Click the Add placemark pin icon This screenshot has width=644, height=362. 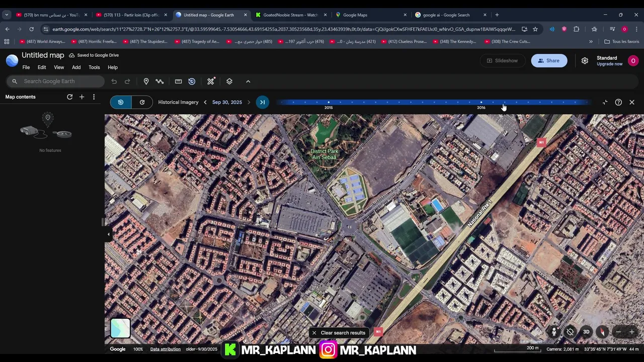coord(146,81)
